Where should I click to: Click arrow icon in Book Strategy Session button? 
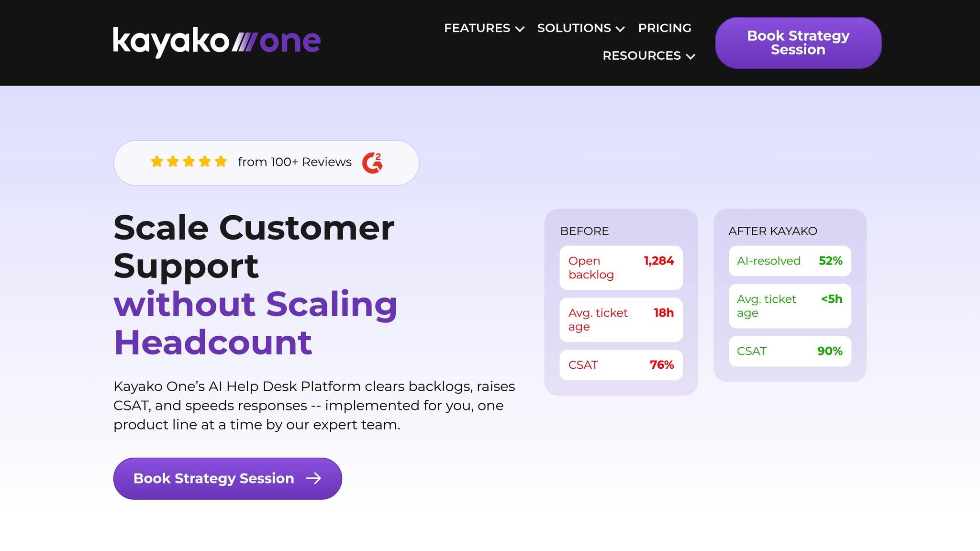coord(313,478)
